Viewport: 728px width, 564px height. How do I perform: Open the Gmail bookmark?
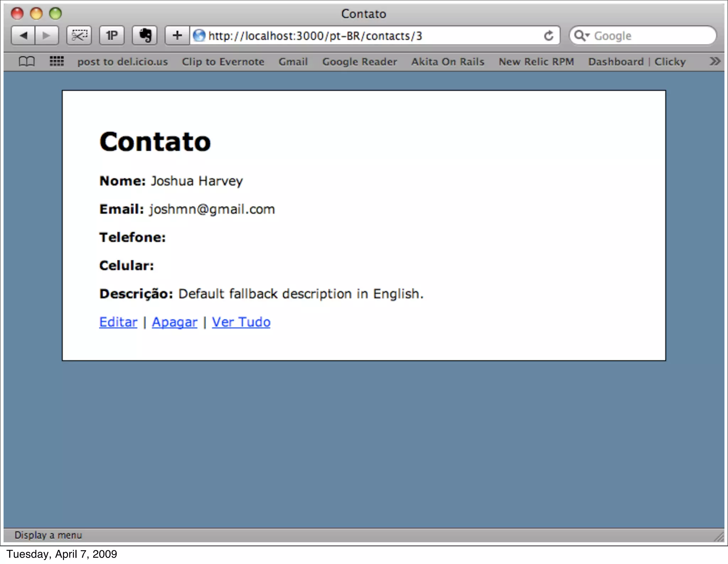pyautogui.click(x=293, y=61)
